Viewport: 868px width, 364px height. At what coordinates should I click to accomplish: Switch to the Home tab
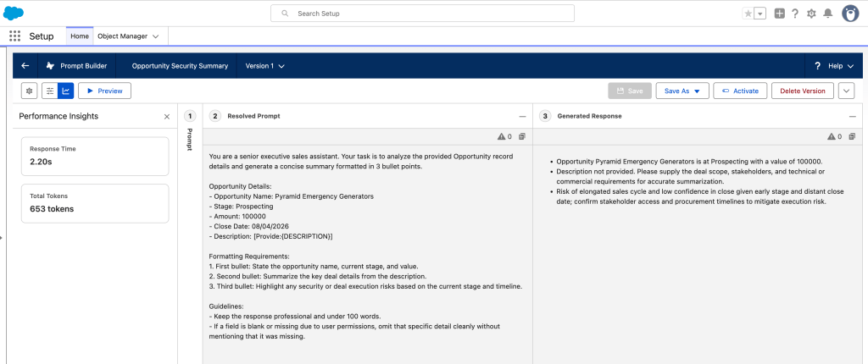80,36
